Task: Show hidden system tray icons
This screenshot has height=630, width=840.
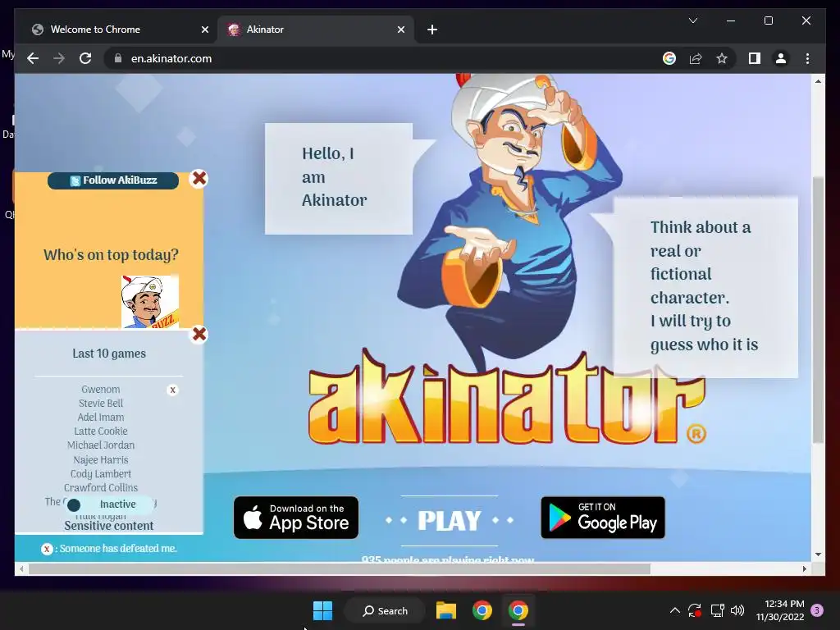Action: click(x=675, y=610)
